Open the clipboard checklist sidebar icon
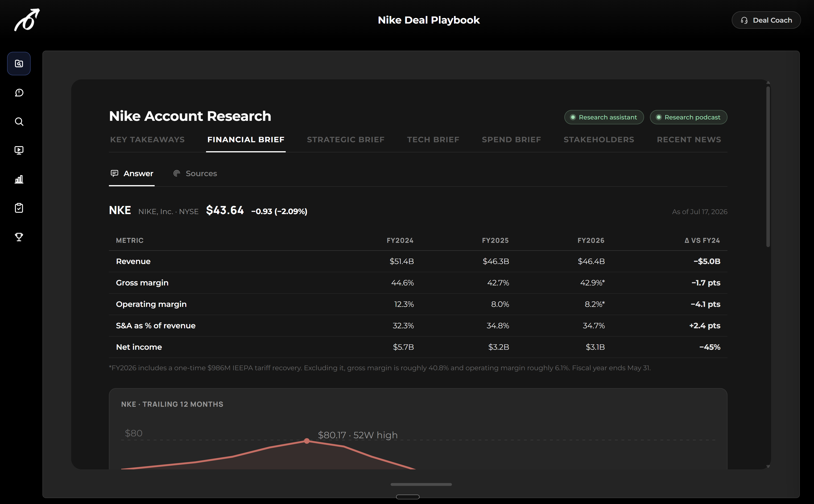The image size is (814, 504). click(x=19, y=208)
